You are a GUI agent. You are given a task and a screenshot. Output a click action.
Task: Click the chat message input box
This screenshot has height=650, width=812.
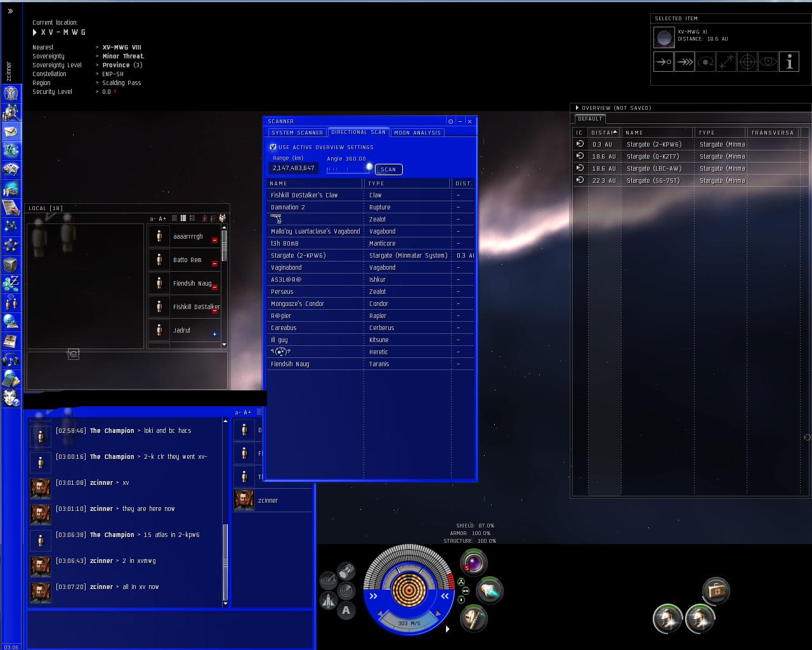pos(170,628)
